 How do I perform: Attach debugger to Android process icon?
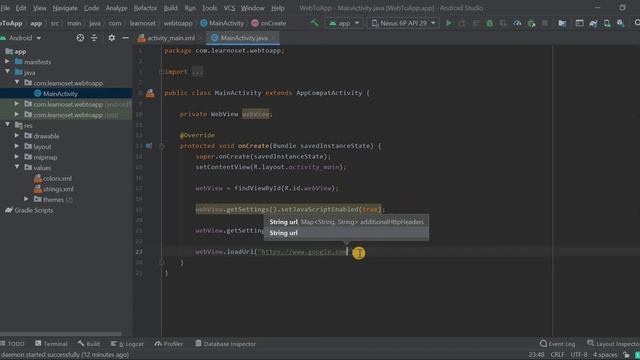(531, 23)
